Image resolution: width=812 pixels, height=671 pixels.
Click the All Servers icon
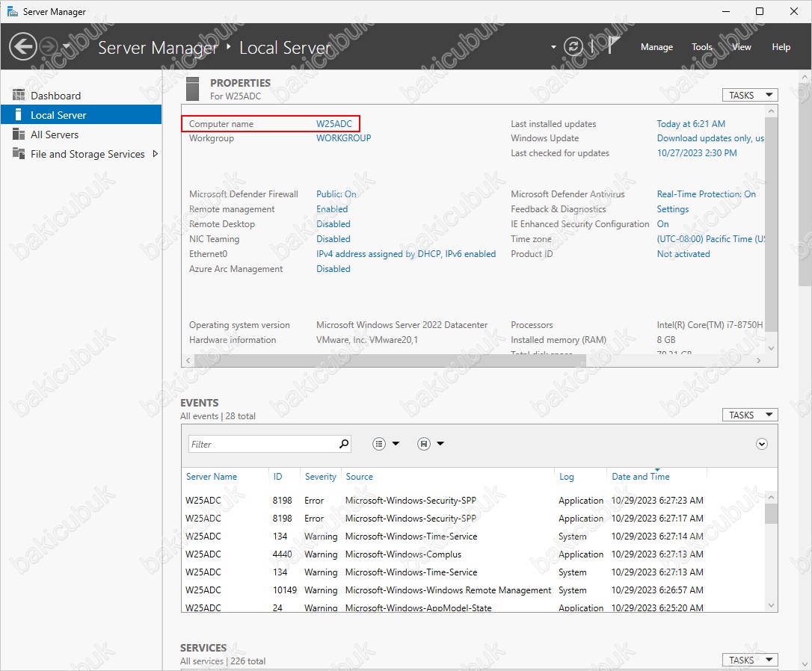tap(19, 134)
